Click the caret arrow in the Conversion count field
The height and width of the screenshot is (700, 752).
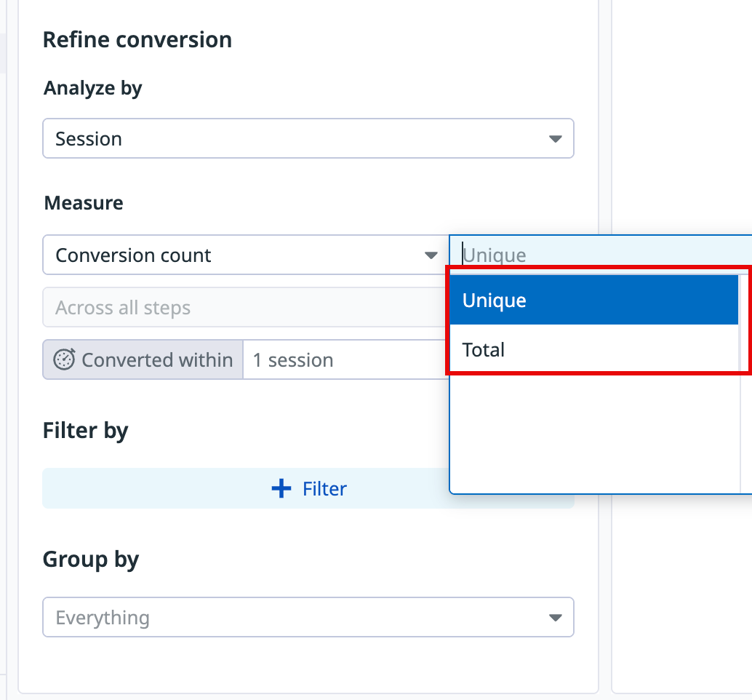pos(431,255)
